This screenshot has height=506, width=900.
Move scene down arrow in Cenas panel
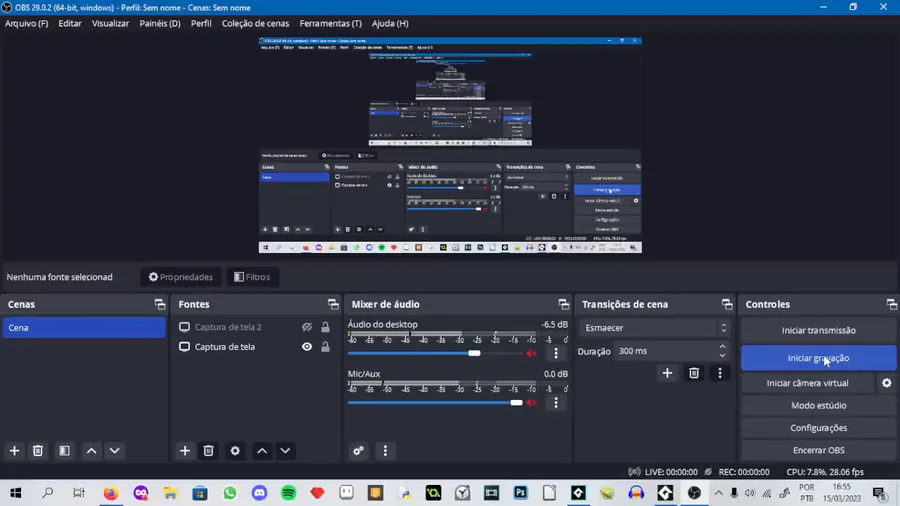click(115, 451)
